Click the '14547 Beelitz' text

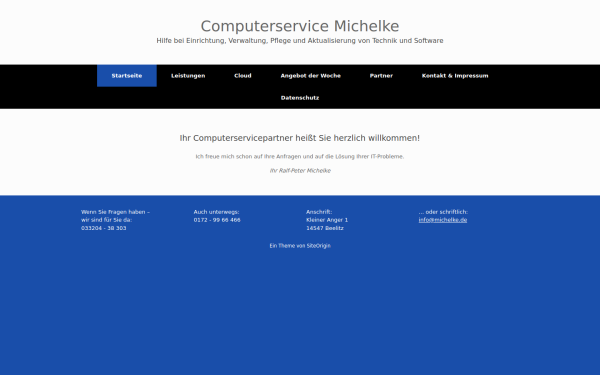coord(325,228)
